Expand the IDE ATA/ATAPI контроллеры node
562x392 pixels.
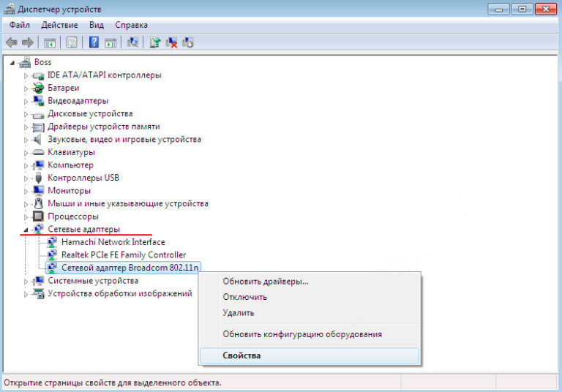26,76
